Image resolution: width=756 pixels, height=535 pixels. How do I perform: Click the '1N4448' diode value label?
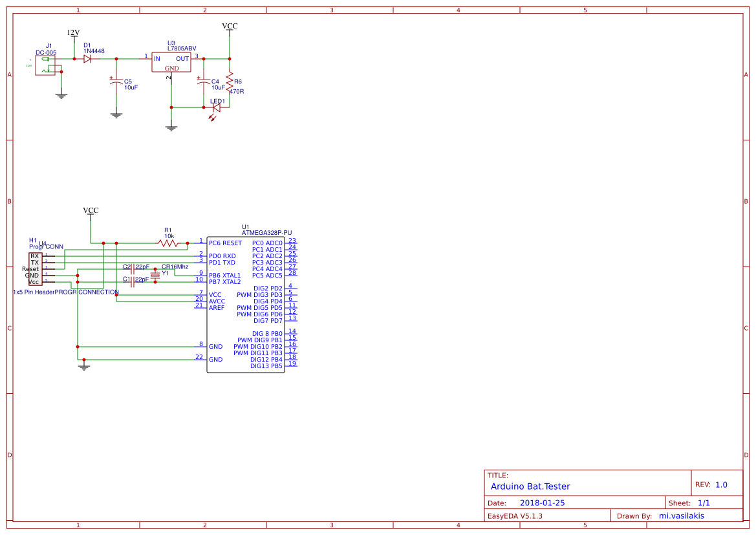coord(94,51)
